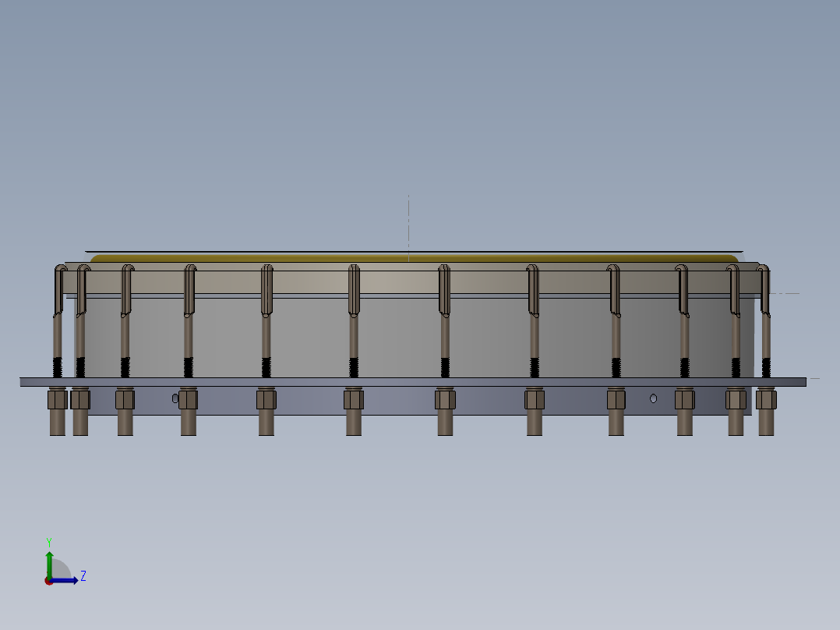Select the leftmost hook bolt's hex nut
This screenshot has height=630, width=840.
(58, 399)
